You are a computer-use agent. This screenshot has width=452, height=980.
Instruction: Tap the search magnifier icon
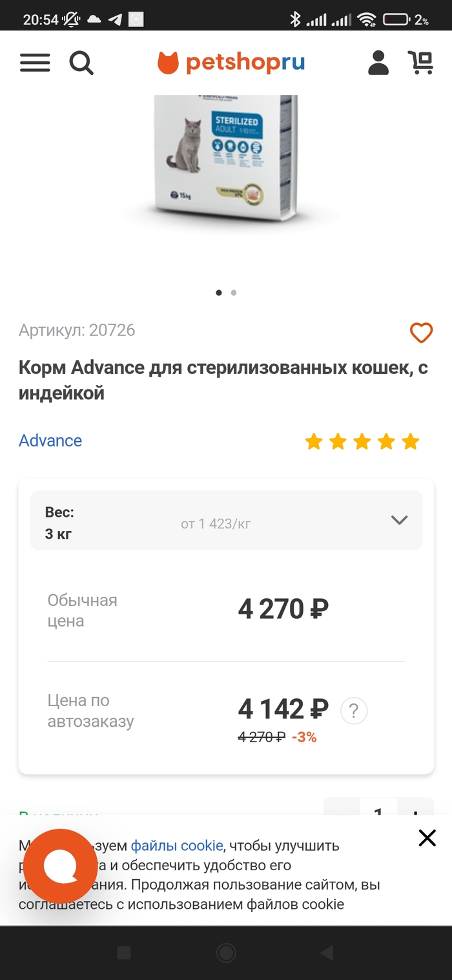point(81,63)
